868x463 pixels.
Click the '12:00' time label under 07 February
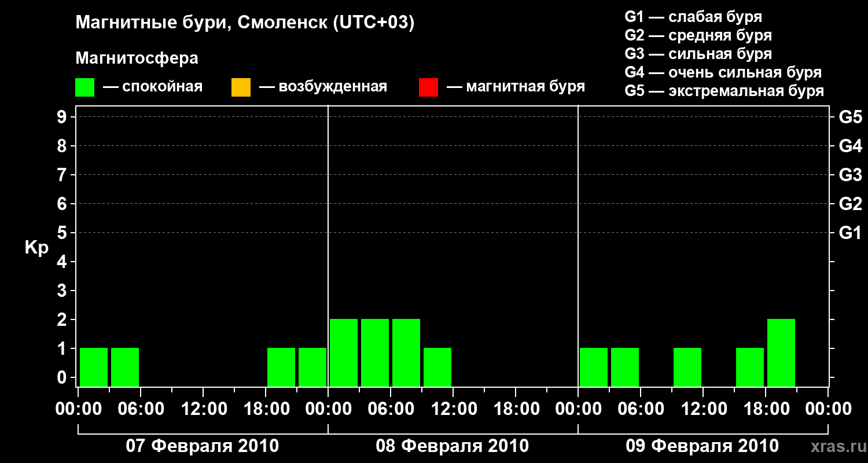coord(203,409)
